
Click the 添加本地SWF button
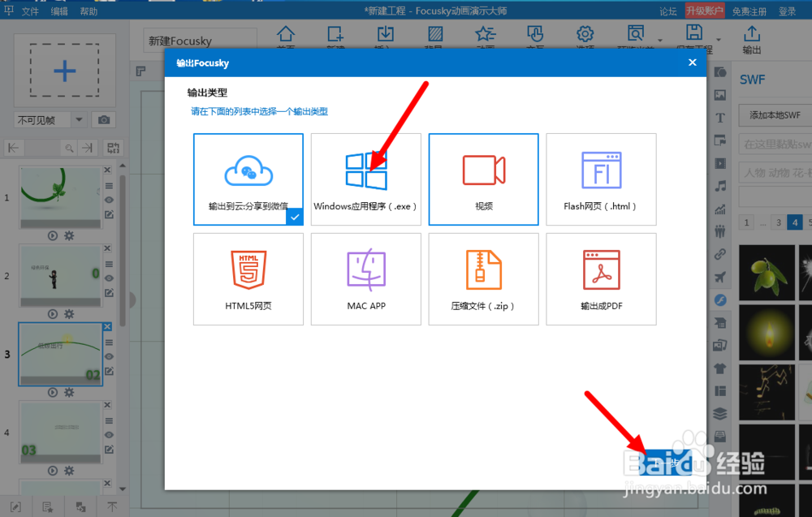pyautogui.click(x=775, y=115)
